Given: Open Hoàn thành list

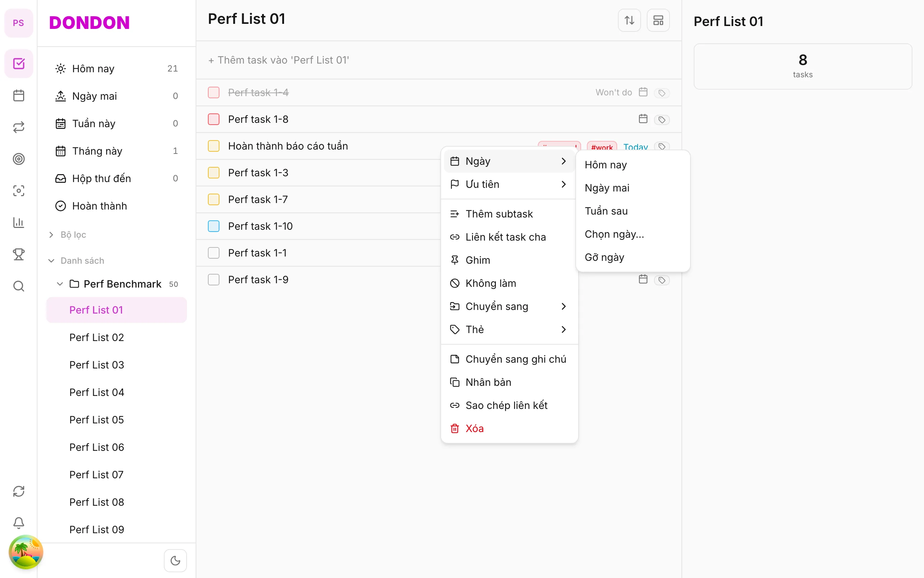Looking at the screenshot, I should click(117, 206).
